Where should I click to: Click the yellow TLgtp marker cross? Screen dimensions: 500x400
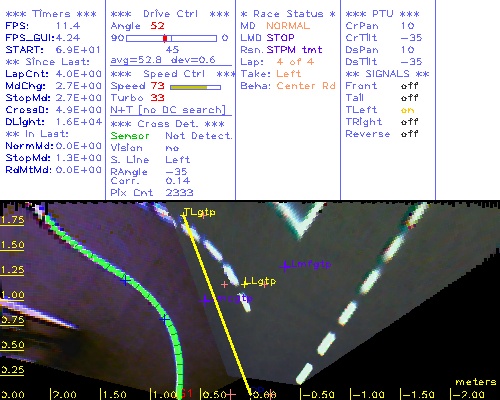183,216
